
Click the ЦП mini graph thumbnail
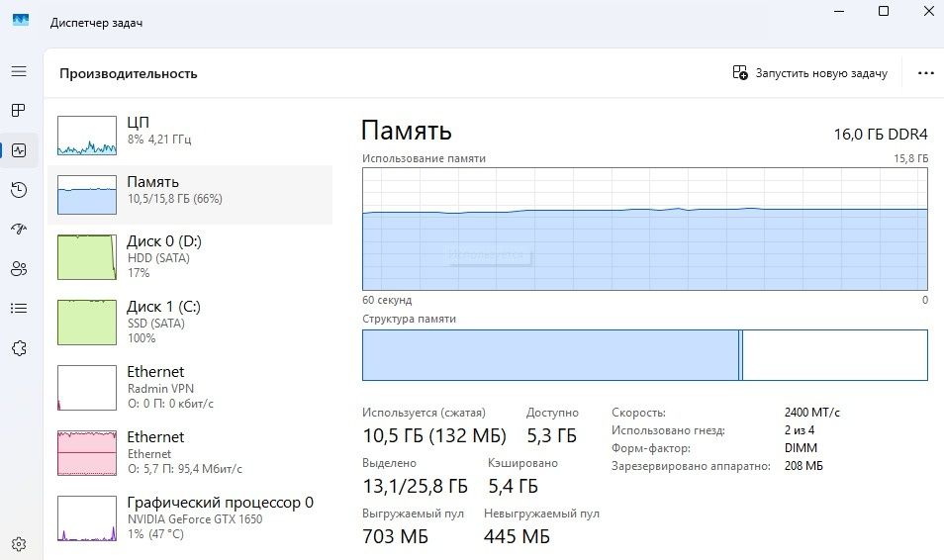click(87, 136)
